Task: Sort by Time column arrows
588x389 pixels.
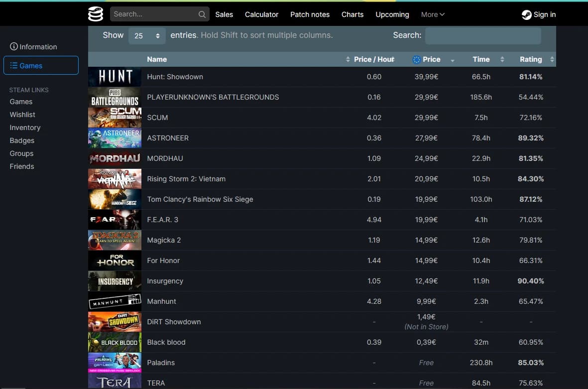Action: pyautogui.click(x=502, y=59)
